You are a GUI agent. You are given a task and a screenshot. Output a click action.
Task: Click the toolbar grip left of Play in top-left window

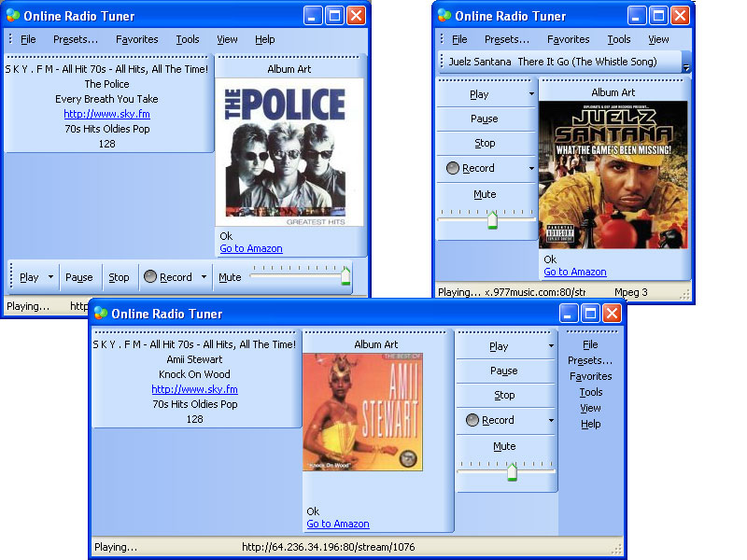pos(11,275)
